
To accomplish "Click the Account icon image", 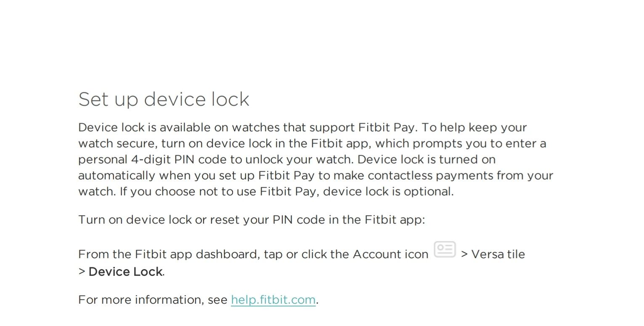I will pyautogui.click(x=445, y=249).
